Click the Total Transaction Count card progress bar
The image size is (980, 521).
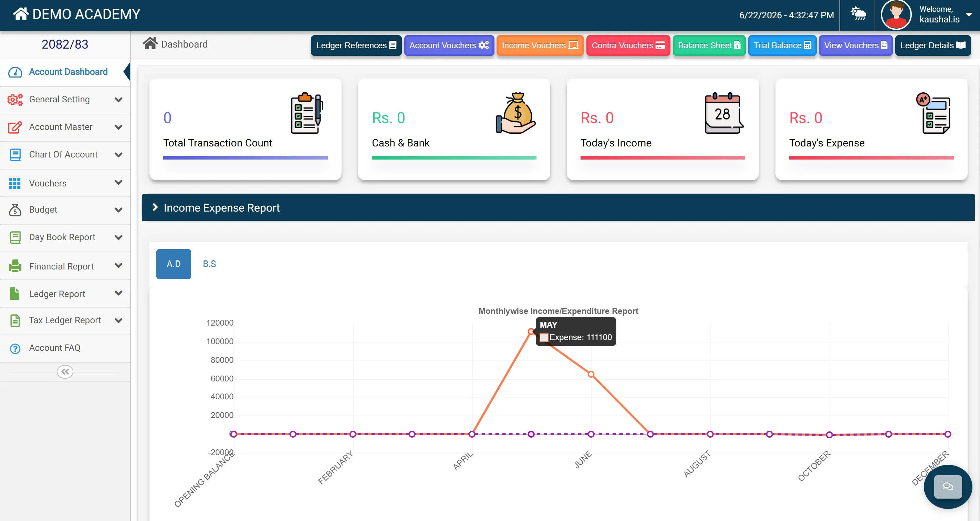(x=246, y=157)
